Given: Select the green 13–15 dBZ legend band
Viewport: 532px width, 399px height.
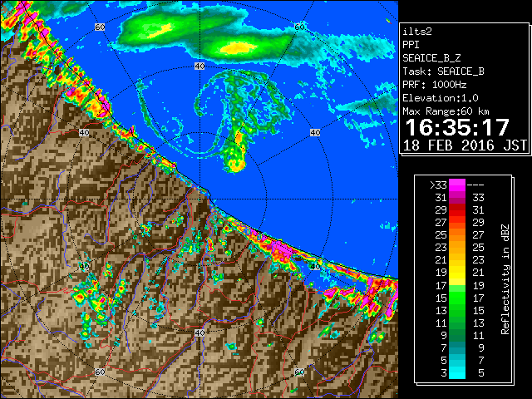Looking at the screenshot, I should [457, 310].
